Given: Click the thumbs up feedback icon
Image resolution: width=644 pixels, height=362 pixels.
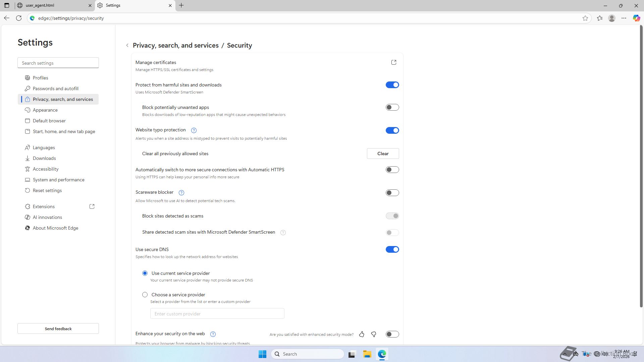Looking at the screenshot, I should click(x=362, y=334).
